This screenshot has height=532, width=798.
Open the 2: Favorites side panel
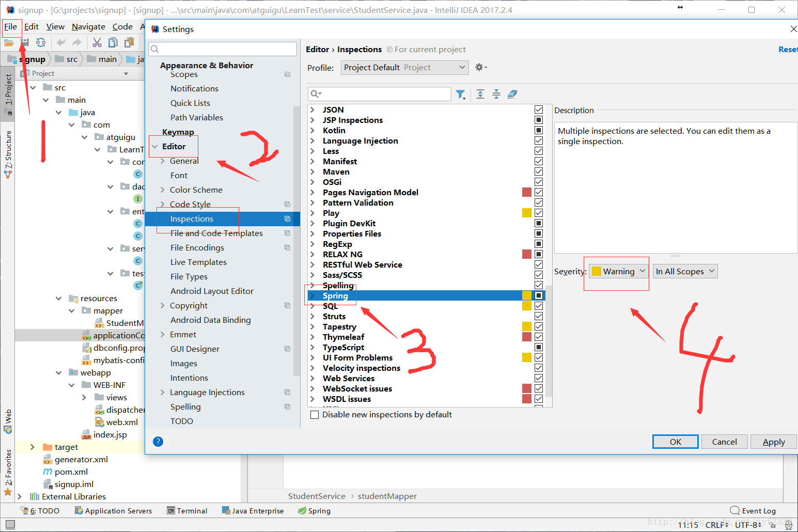(x=8, y=472)
